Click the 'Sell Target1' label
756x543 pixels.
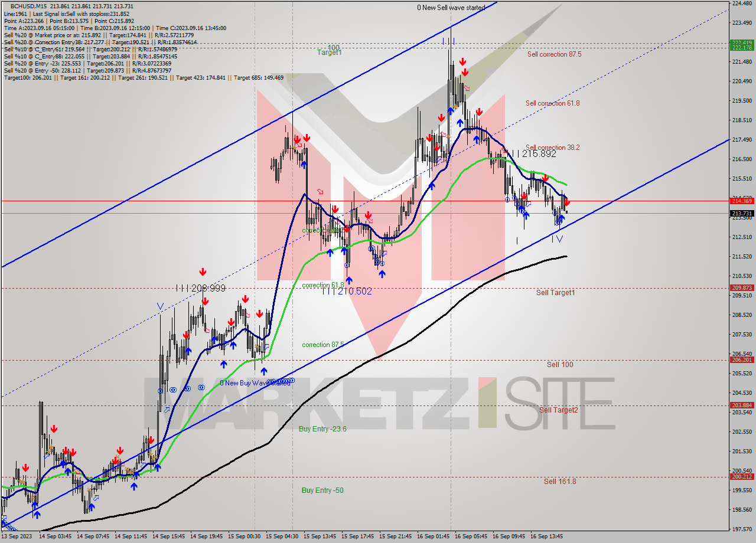click(555, 293)
